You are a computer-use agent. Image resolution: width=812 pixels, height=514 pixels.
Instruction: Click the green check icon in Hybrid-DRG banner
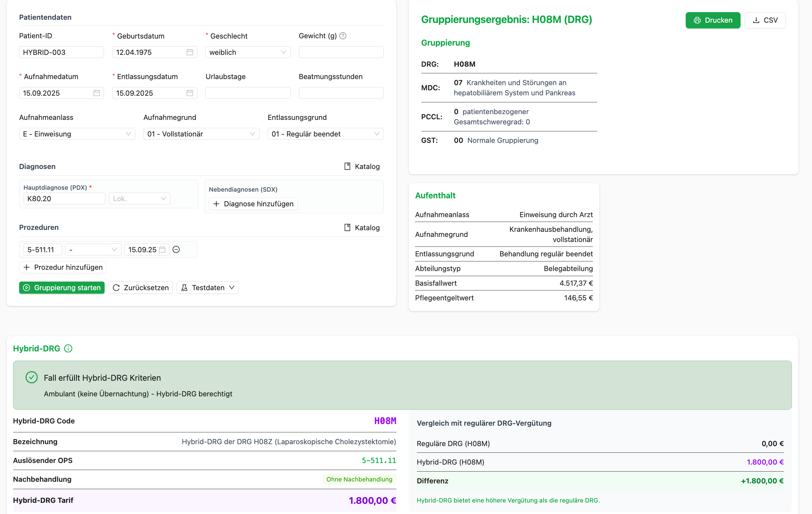coord(32,378)
